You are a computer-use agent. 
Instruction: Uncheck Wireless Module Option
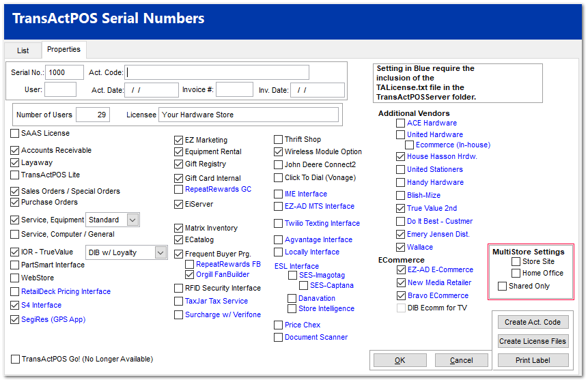(x=278, y=151)
